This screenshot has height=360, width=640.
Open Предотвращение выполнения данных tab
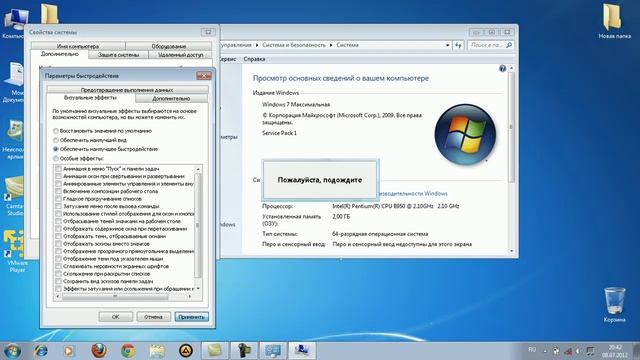127,89
